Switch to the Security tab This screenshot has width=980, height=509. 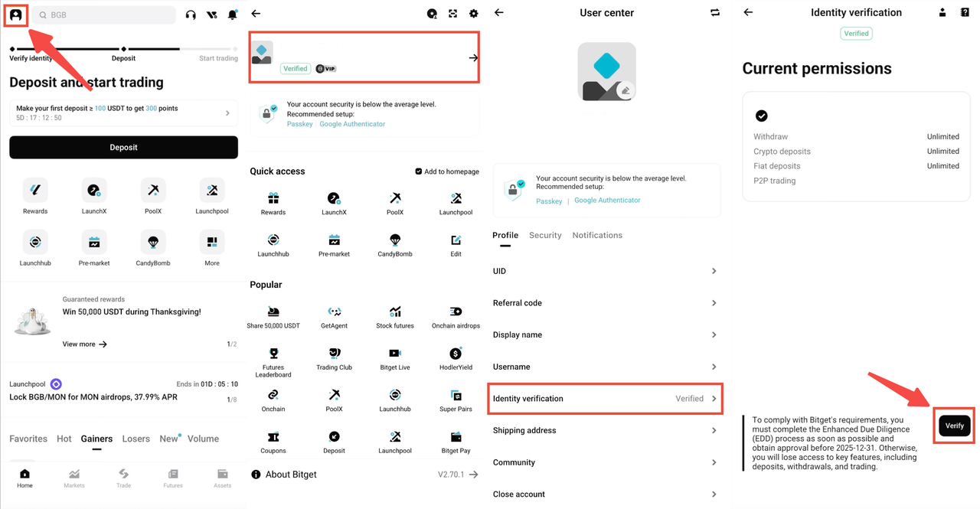[545, 236]
